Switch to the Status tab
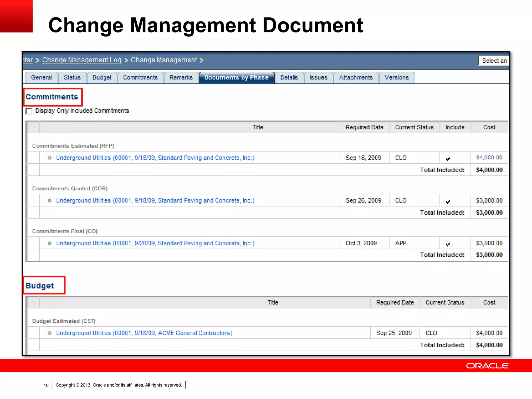Screen dimensions: 532x399 coord(72,78)
